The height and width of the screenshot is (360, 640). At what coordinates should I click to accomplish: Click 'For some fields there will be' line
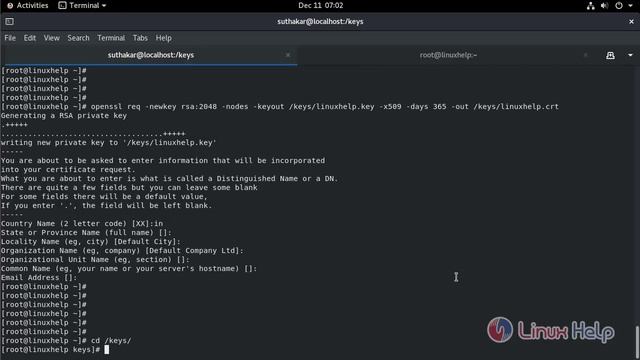104,197
